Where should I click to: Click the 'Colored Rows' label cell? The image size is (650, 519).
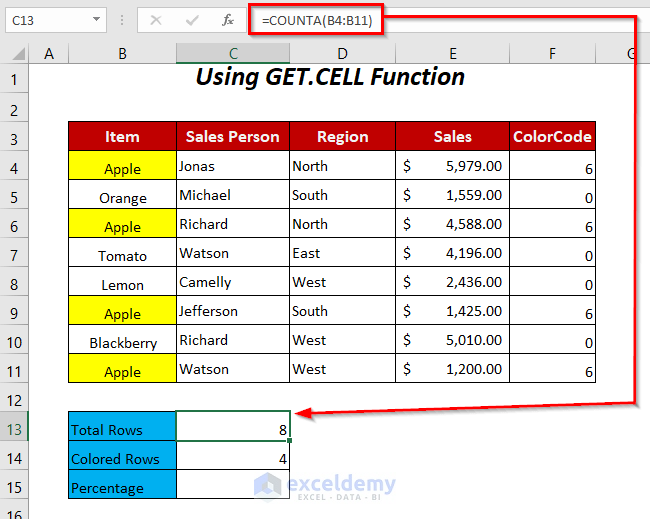coord(122,455)
